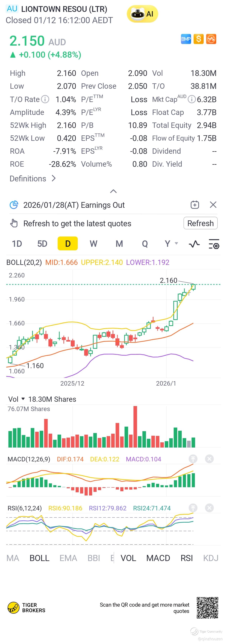Pin the RSI panel to top

coord(193,508)
